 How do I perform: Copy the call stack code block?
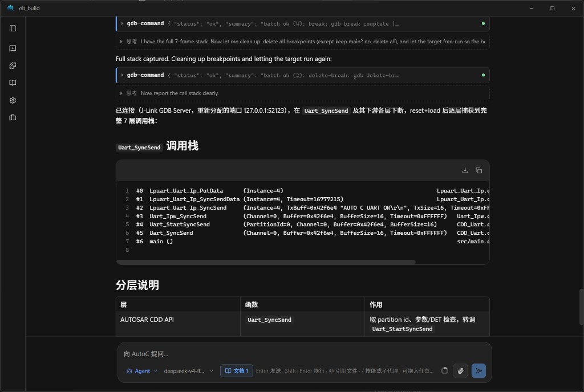click(479, 170)
